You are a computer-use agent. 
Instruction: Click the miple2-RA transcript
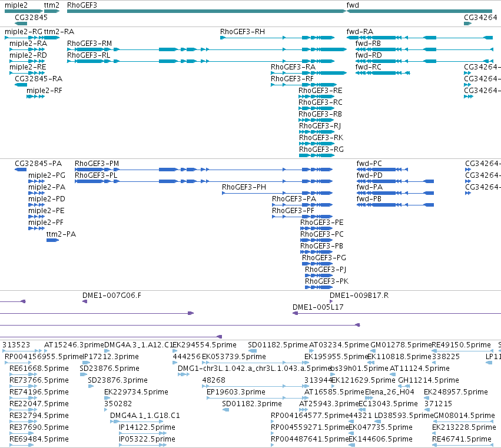(27, 49)
